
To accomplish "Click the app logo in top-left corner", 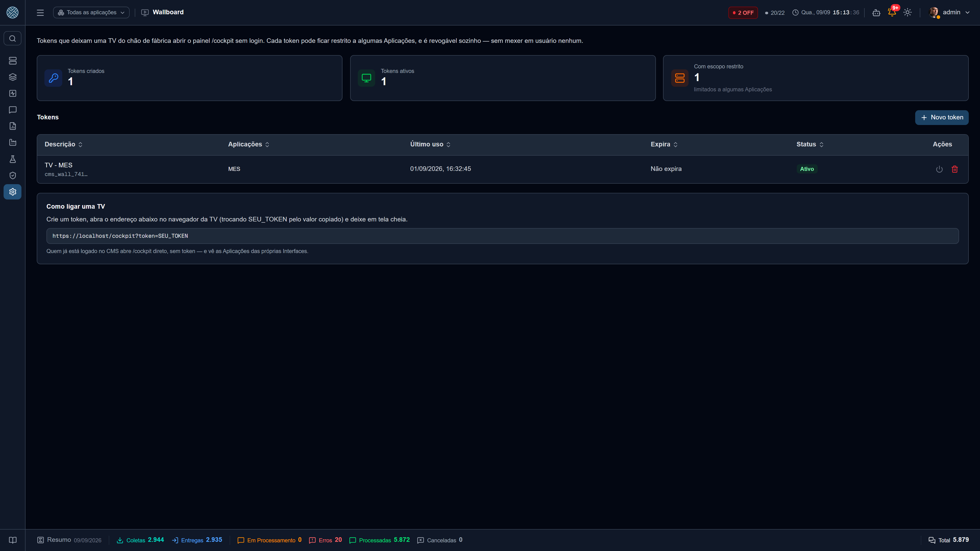I will [13, 12].
